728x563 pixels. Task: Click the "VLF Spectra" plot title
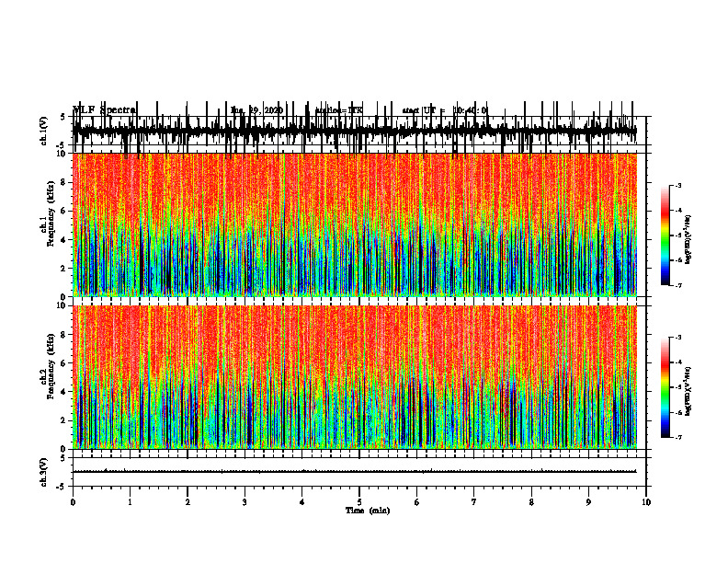tap(105, 110)
